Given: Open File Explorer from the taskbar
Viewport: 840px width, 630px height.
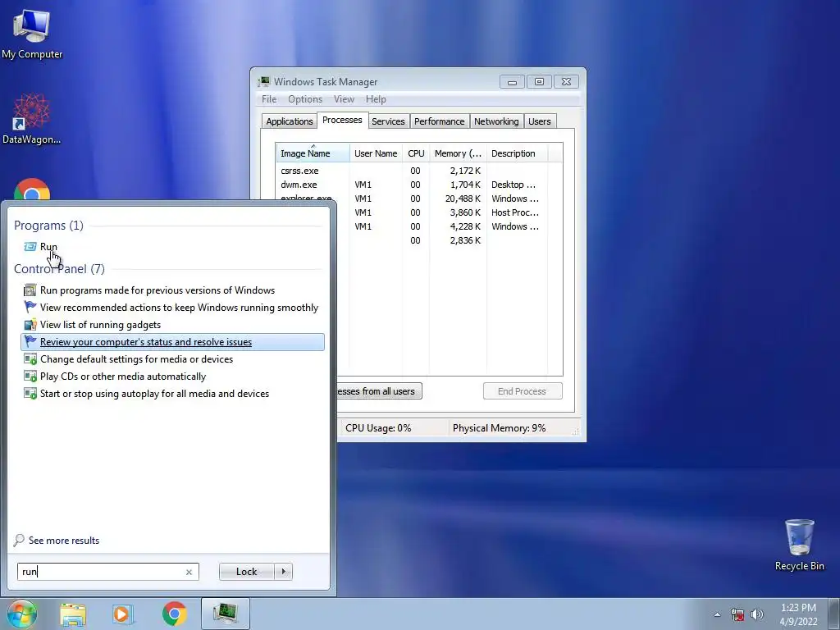Looking at the screenshot, I should click(73, 614).
